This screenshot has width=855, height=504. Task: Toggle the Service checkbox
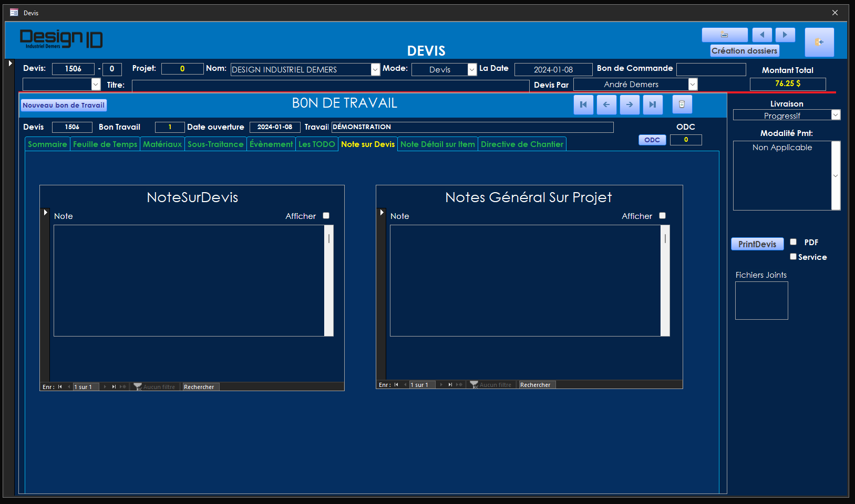[x=794, y=257]
